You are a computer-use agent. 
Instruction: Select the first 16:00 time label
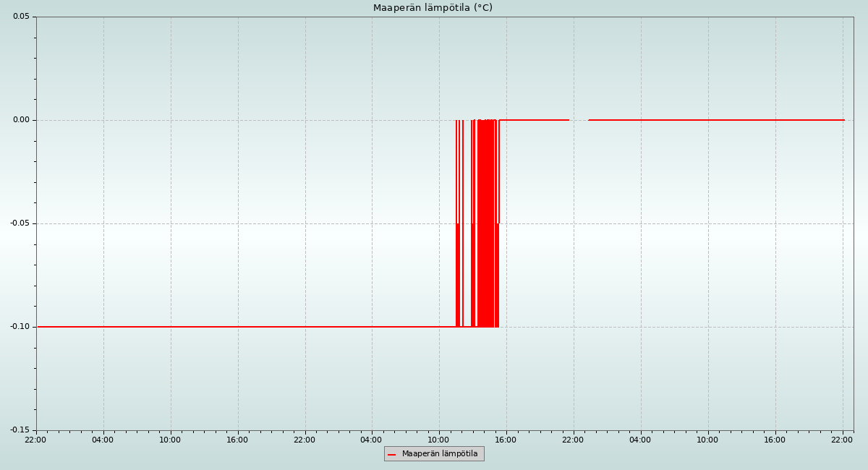pos(237,440)
